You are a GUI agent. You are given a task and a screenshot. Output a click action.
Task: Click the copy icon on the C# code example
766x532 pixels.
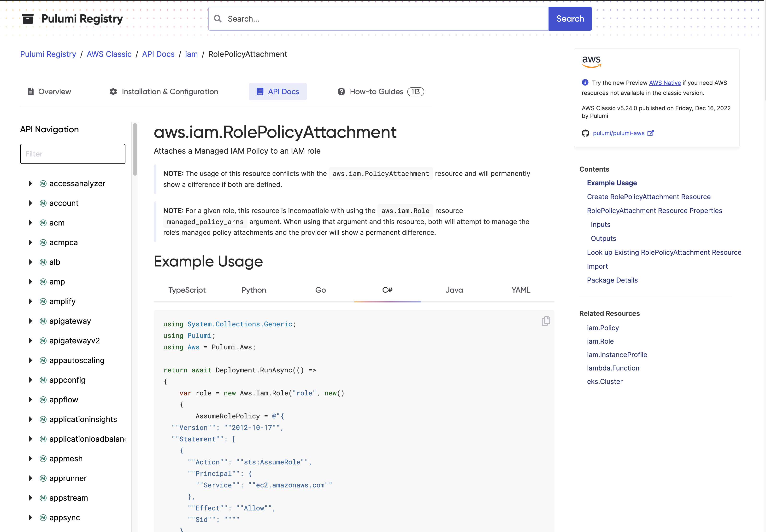click(x=546, y=321)
